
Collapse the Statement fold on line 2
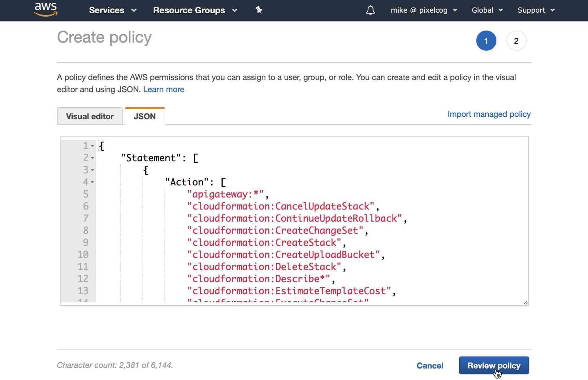92,158
